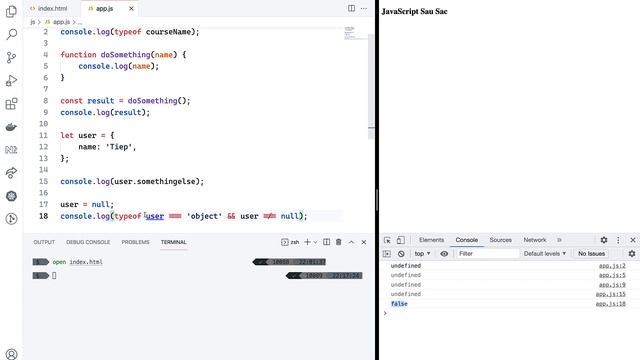Open source link app.js:5 in console

(x=612, y=275)
